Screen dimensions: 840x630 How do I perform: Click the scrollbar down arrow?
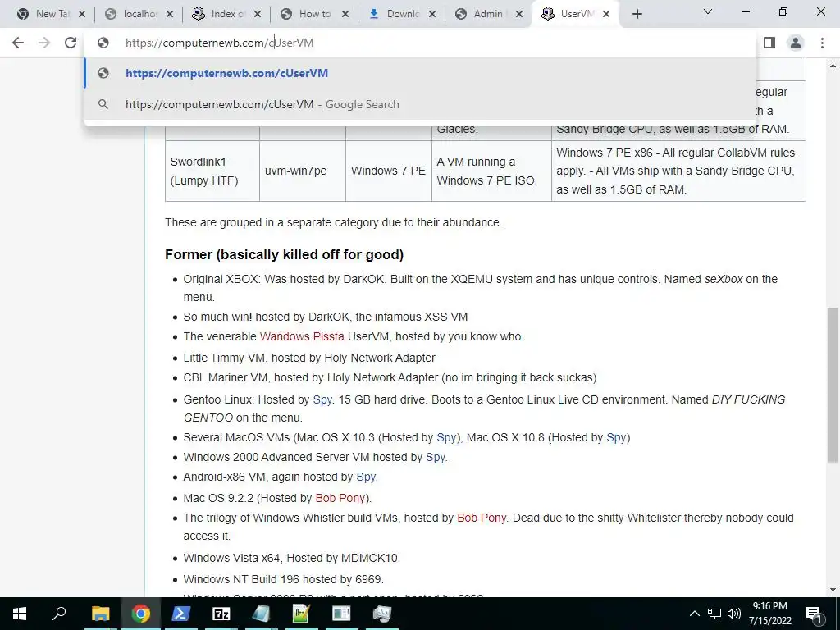pos(833,591)
